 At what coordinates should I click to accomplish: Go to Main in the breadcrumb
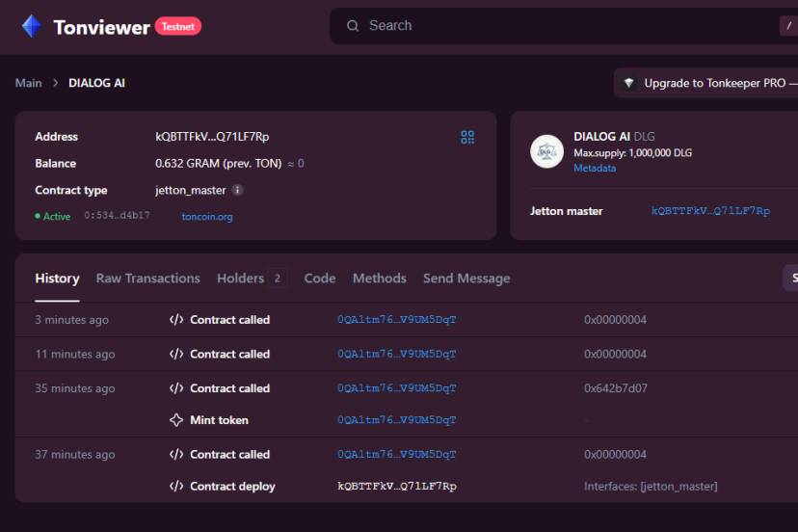29,83
